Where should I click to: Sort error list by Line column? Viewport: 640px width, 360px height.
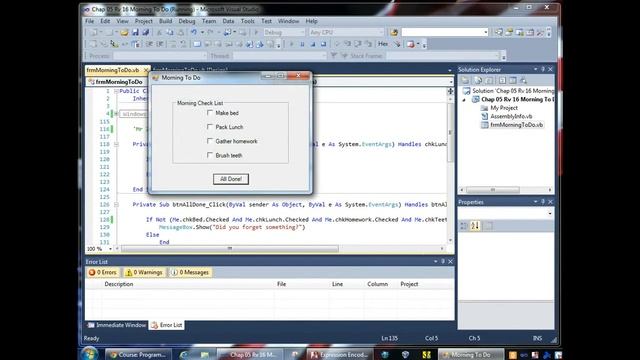click(337, 284)
